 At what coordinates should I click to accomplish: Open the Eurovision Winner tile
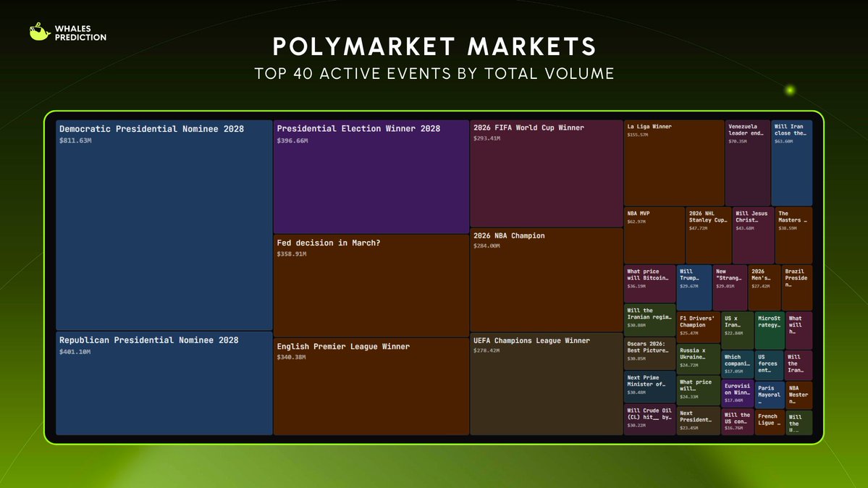pos(738,393)
